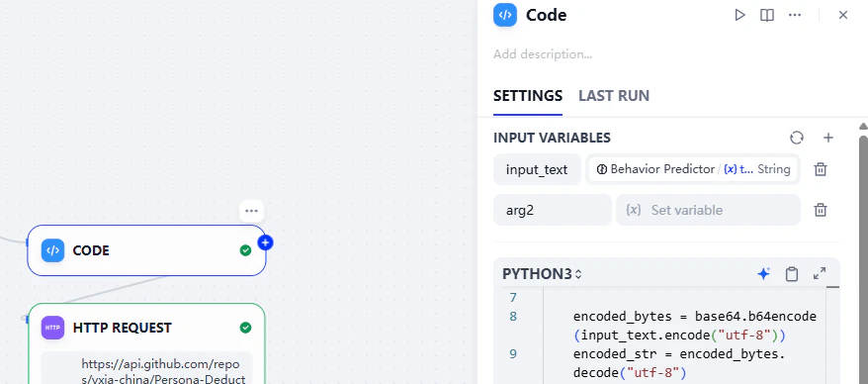Image resolution: width=868 pixels, height=384 pixels.
Task: Switch to the Last Run tab
Action: [613, 96]
